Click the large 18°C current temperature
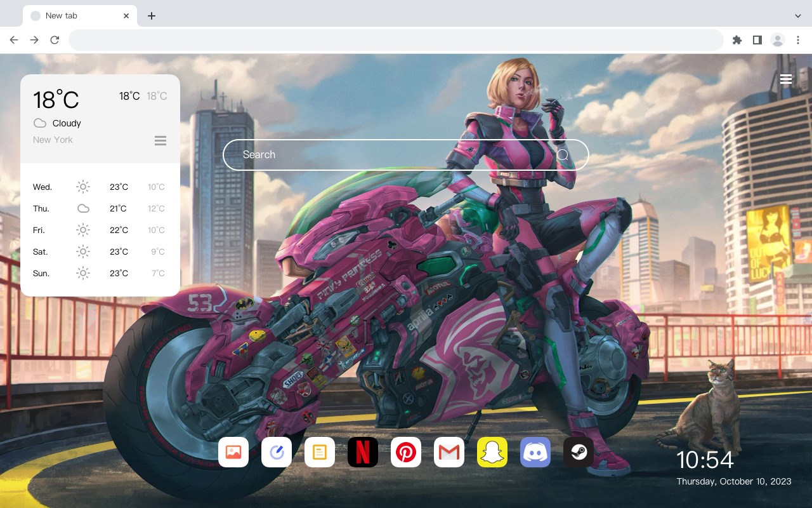 pos(56,100)
